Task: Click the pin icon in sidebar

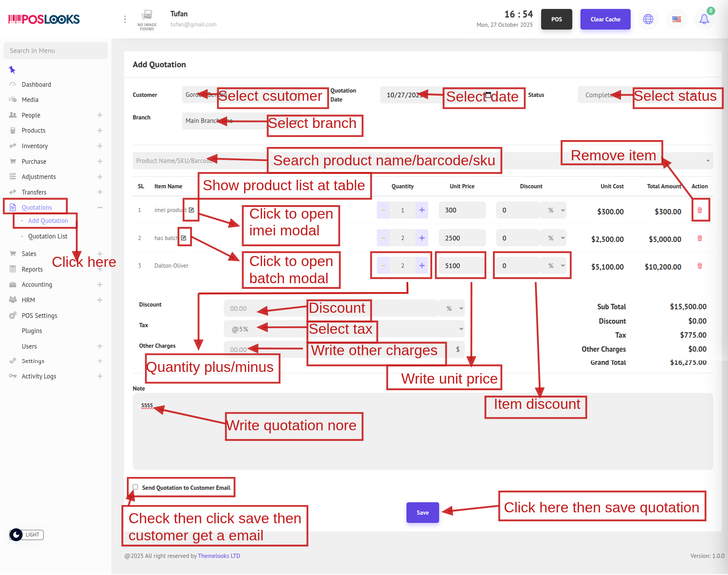Action: pos(12,70)
